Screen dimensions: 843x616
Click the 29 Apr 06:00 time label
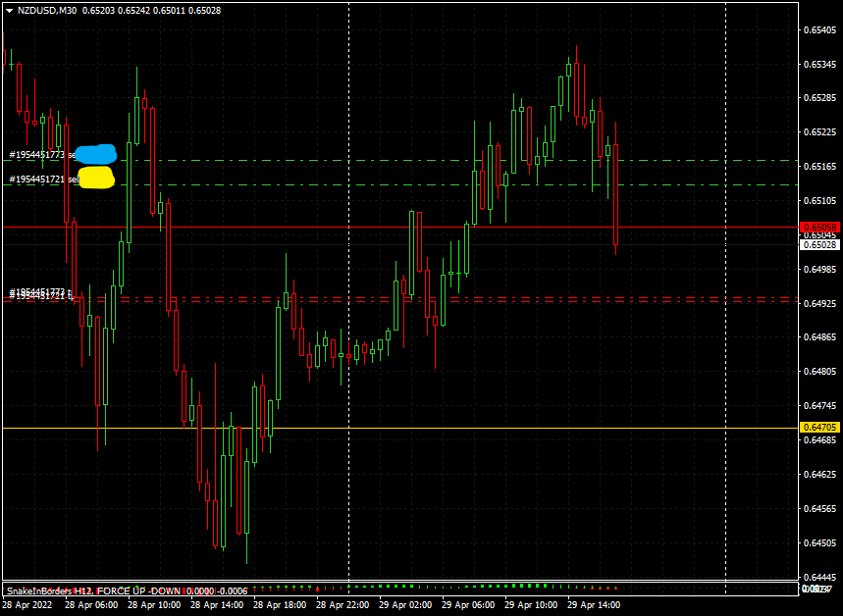coord(468,604)
